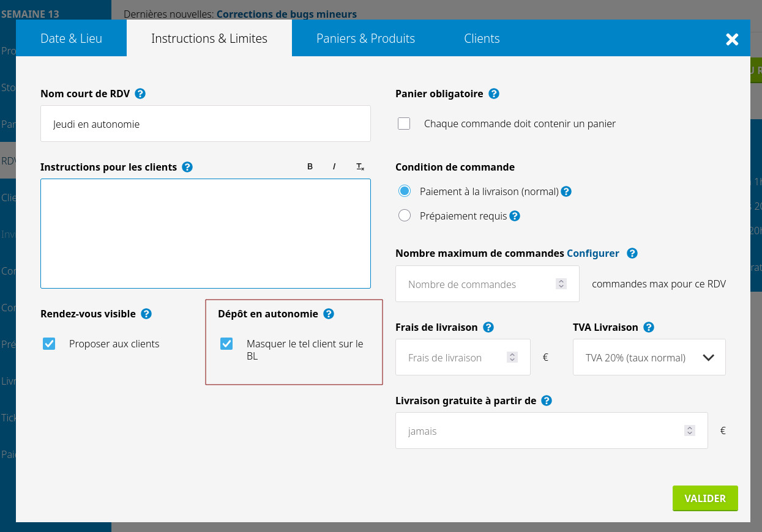Click help icon beside Frais de livraison
The height and width of the screenshot is (532, 762).
488,327
